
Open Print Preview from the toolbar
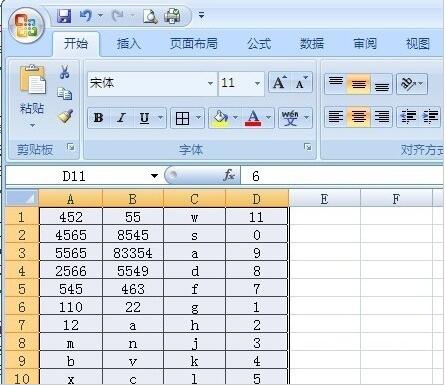pos(150,16)
